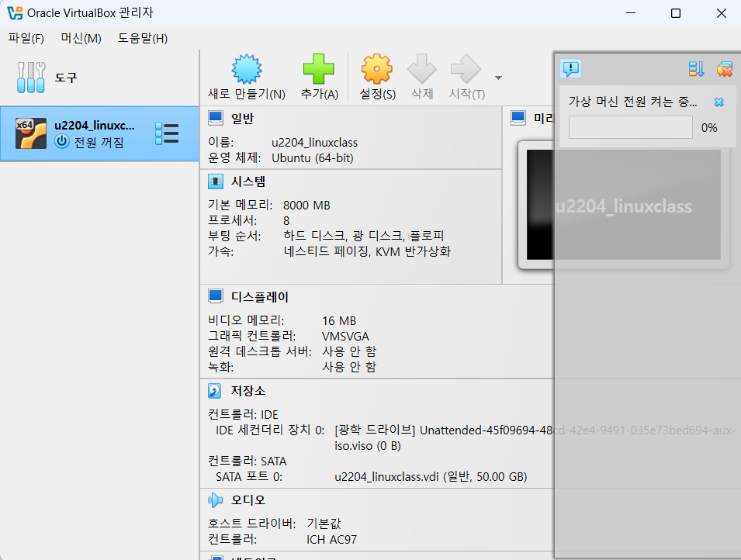
Task: Cancel the VM power-on progress notification
Action: pos(718,102)
